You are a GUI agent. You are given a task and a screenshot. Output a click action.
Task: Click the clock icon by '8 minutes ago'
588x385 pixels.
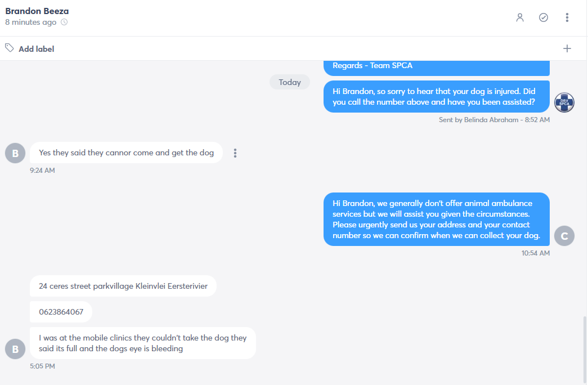tap(65, 22)
